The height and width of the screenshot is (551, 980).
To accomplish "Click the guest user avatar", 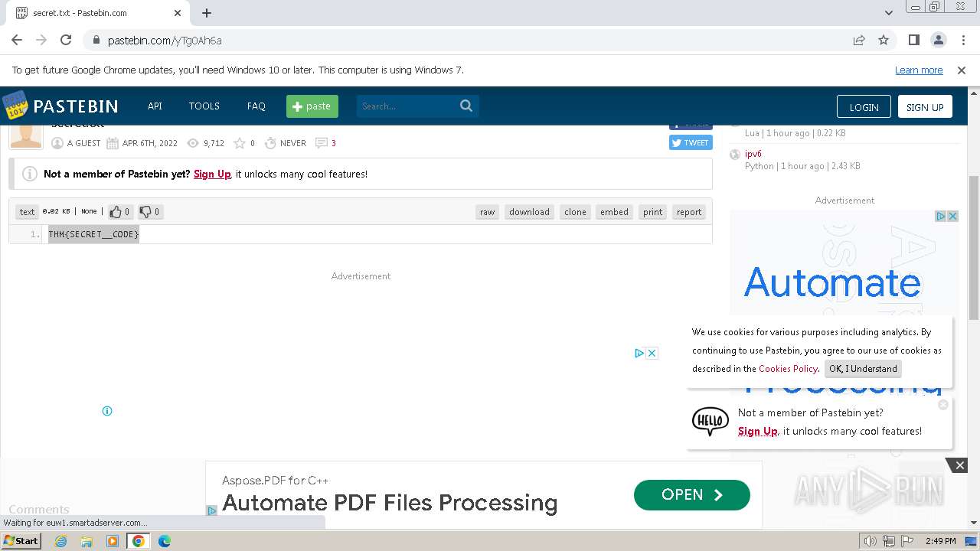I will pyautogui.click(x=26, y=136).
